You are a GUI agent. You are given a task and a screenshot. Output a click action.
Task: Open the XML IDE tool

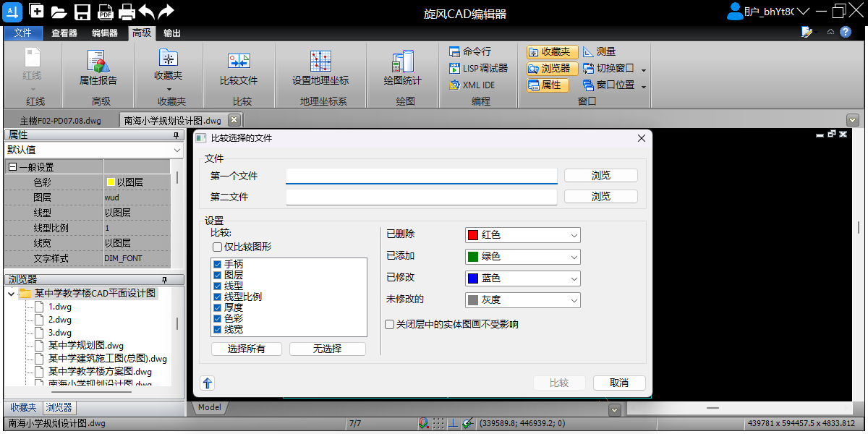coord(472,85)
